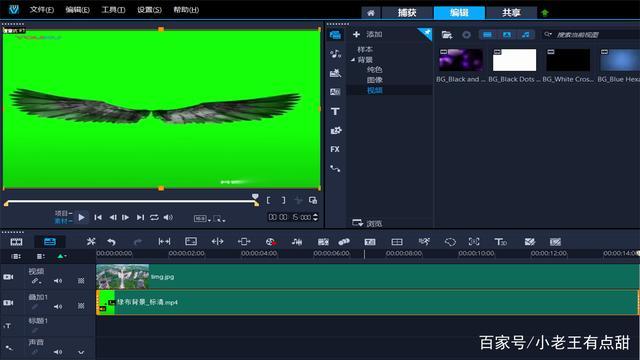Select the BG_White Cros thumbnail

click(x=568, y=60)
